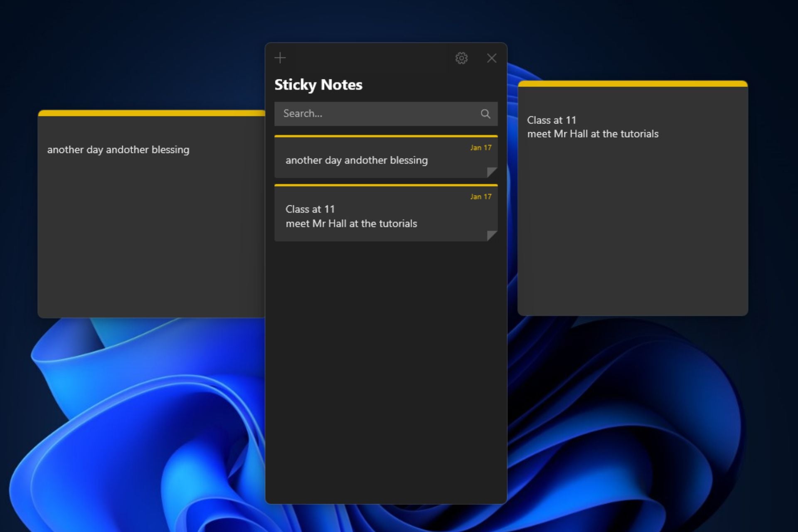Place cursor in 'another day andother blessing' text of the left note
This screenshot has width=798, height=532.
(x=118, y=150)
